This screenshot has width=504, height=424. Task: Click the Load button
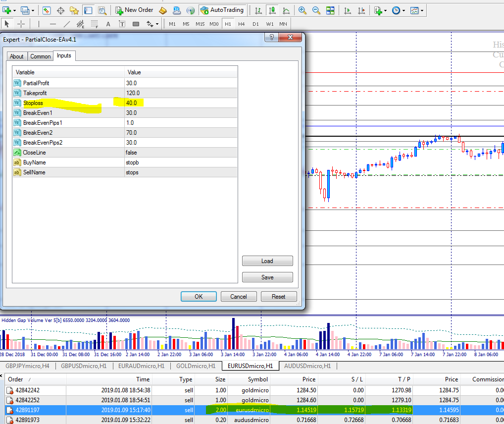(x=267, y=261)
